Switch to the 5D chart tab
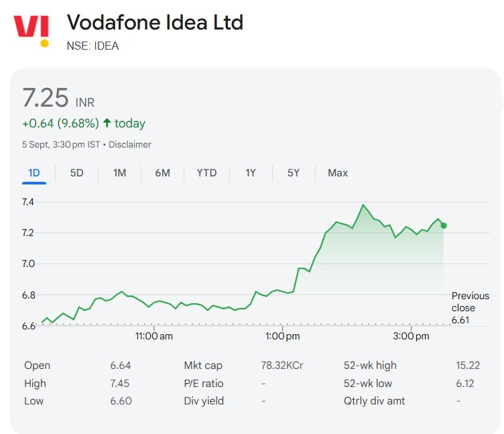 pos(77,173)
